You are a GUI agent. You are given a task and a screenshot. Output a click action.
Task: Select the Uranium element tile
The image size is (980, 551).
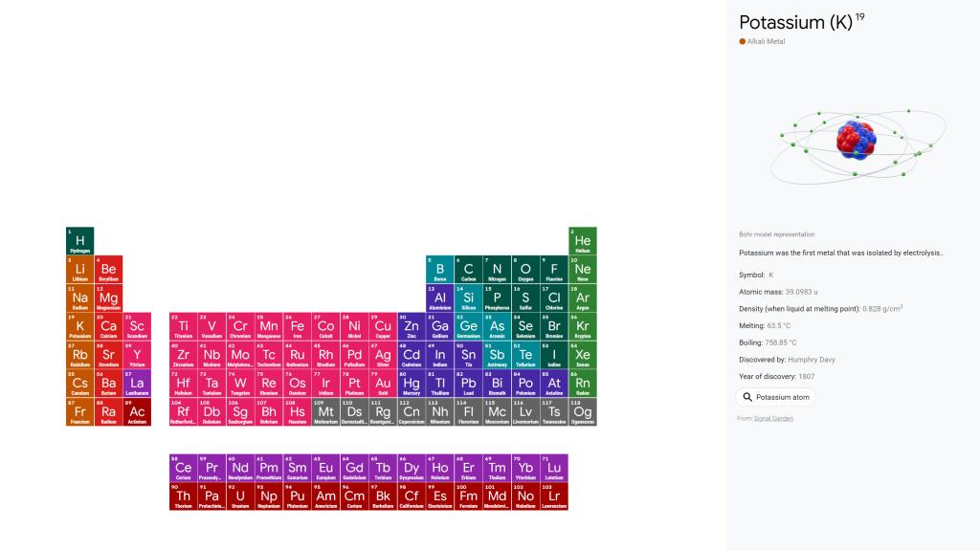pos(240,496)
